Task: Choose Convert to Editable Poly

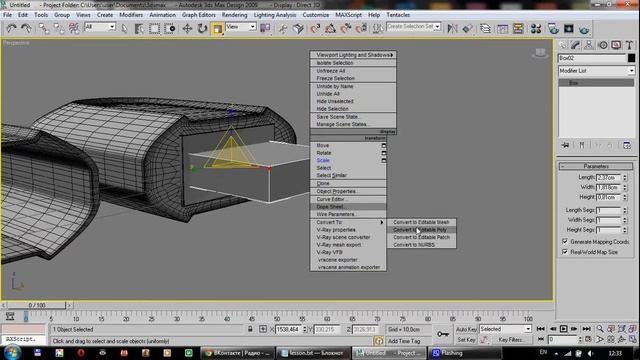Action: (422, 230)
